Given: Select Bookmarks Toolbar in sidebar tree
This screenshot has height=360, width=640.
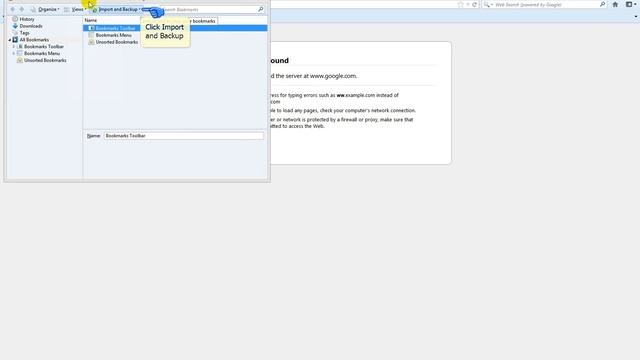Looking at the screenshot, I should [44, 47].
